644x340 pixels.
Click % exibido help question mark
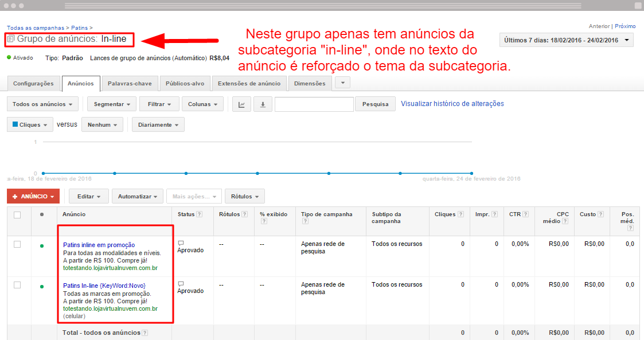coord(264,221)
